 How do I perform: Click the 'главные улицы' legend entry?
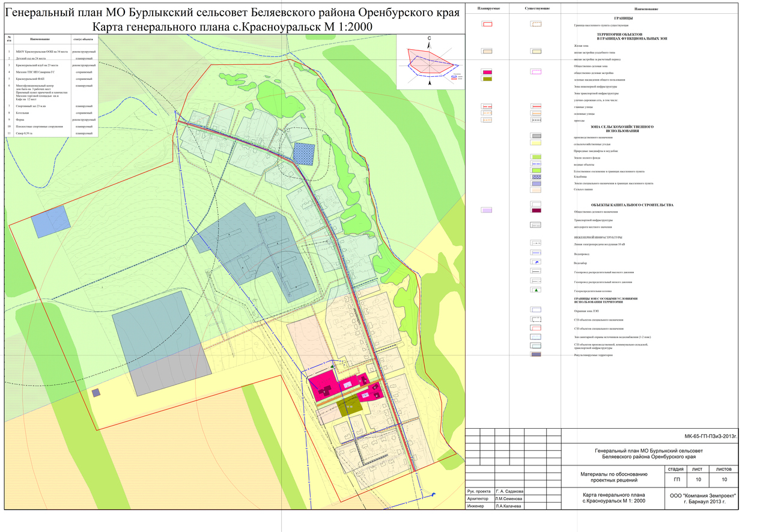tap(583, 107)
